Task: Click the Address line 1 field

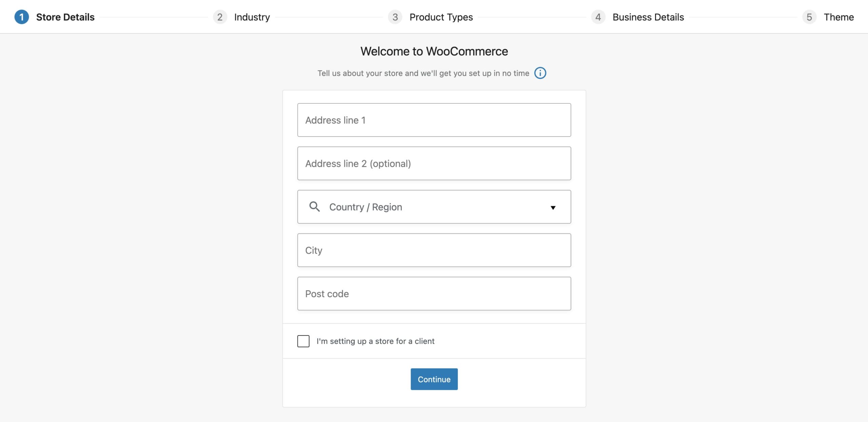Action: [434, 120]
